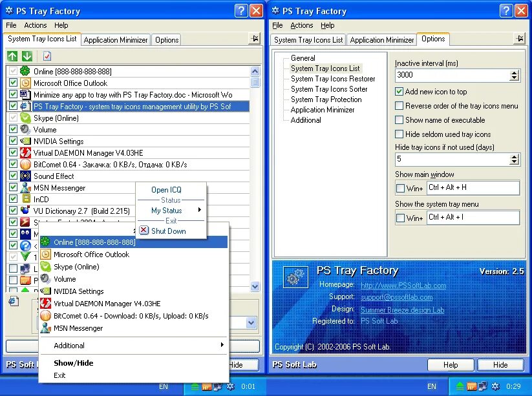Viewport: 532px width, 396px height.
Task: Open the Summer Breeze design Lab link
Action: pyautogui.click(x=402, y=310)
